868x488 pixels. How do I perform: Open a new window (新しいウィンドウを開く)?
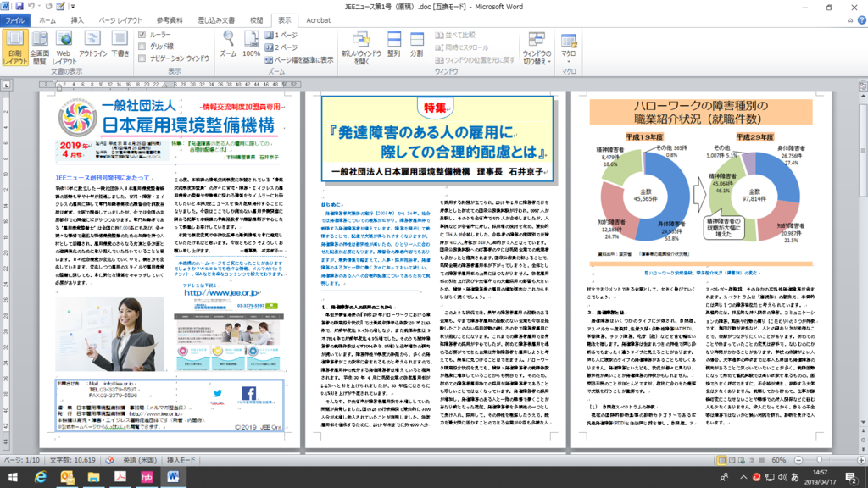coord(361,47)
